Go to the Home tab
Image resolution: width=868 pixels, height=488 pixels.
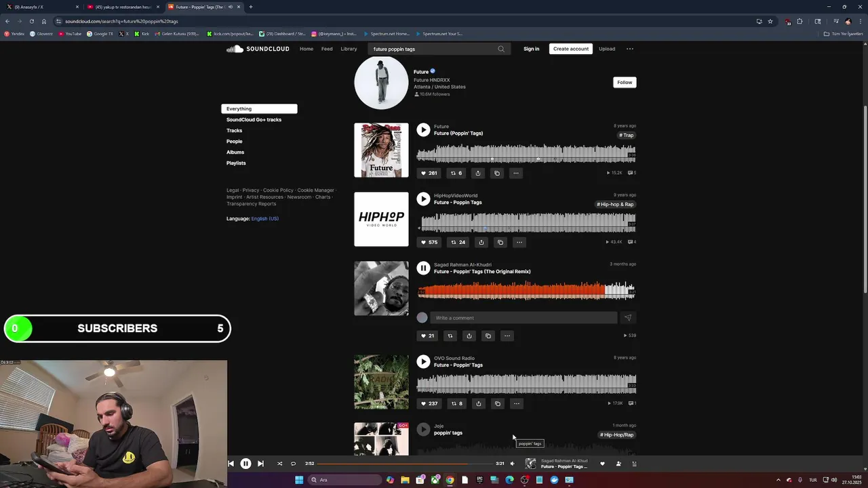(x=307, y=49)
